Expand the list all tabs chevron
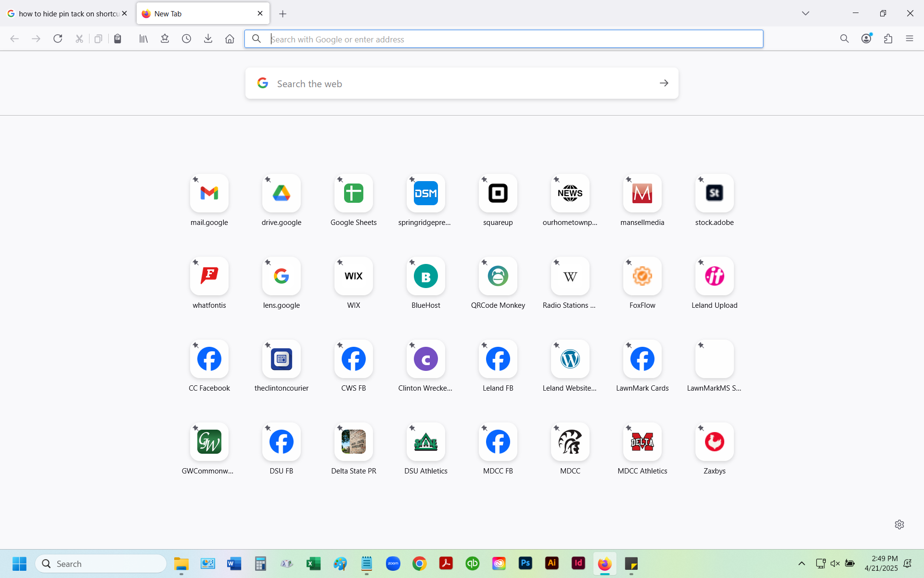 [x=806, y=13]
